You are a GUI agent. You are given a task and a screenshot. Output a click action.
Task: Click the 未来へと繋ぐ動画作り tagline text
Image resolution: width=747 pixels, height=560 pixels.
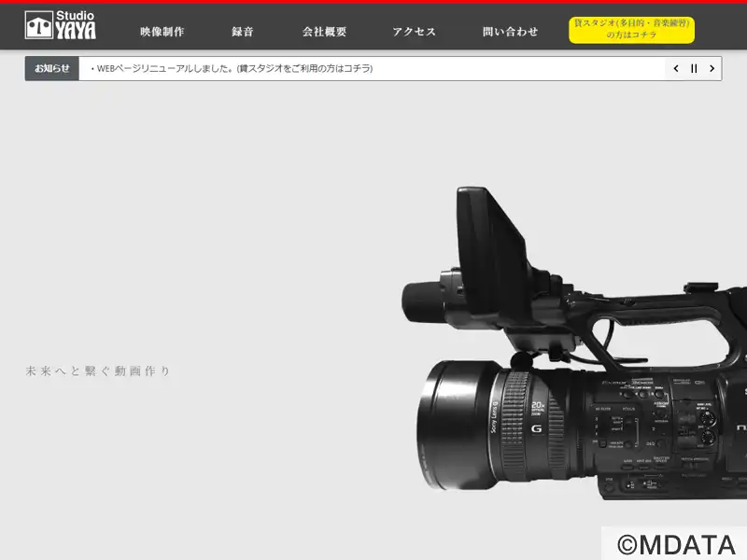point(98,371)
